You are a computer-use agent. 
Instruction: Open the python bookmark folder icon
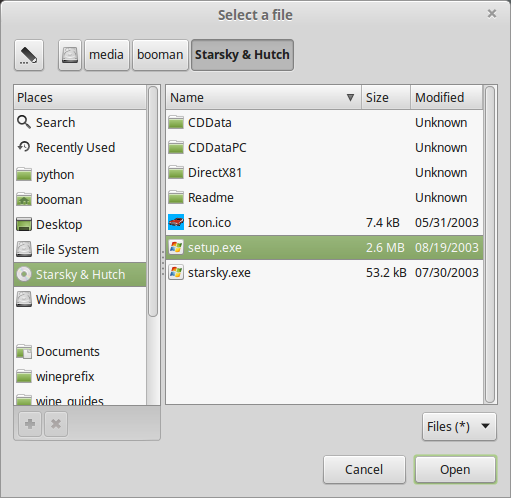click(x=24, y=174)
